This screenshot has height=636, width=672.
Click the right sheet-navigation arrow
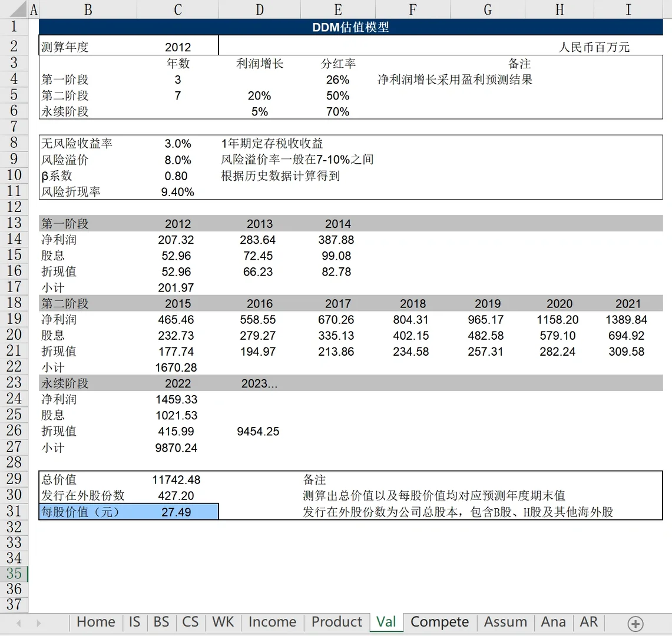pyautogui.click(x=38, y=622)
